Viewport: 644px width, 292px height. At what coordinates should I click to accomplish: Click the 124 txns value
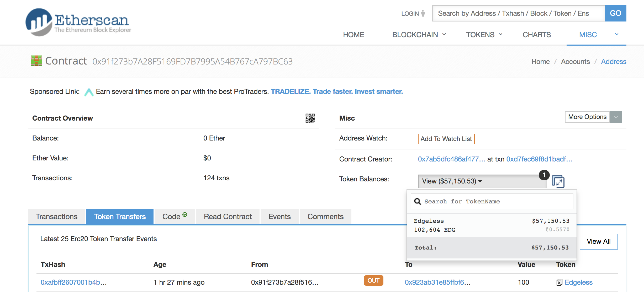216,178
